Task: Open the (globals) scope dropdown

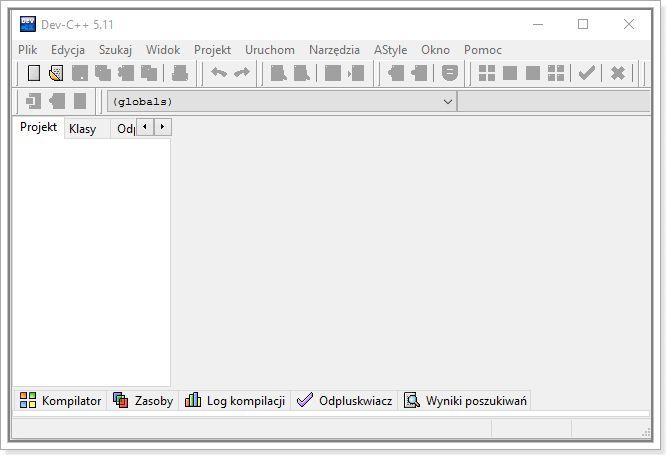Action: 282,102
